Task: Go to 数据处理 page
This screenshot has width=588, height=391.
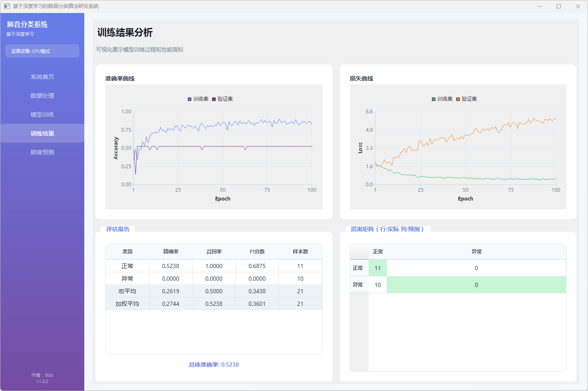Action: [x=42, y=96]
